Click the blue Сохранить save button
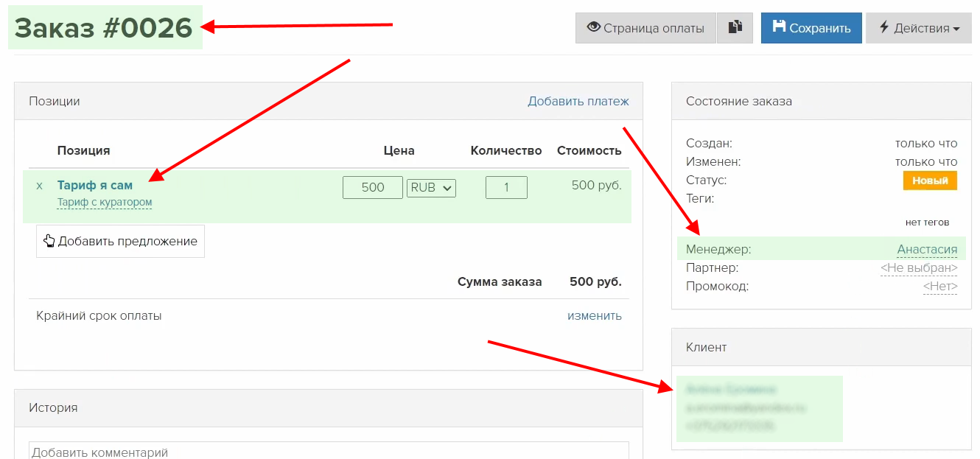The width and height of the screenshot is (980, 459). coord(811,28)
